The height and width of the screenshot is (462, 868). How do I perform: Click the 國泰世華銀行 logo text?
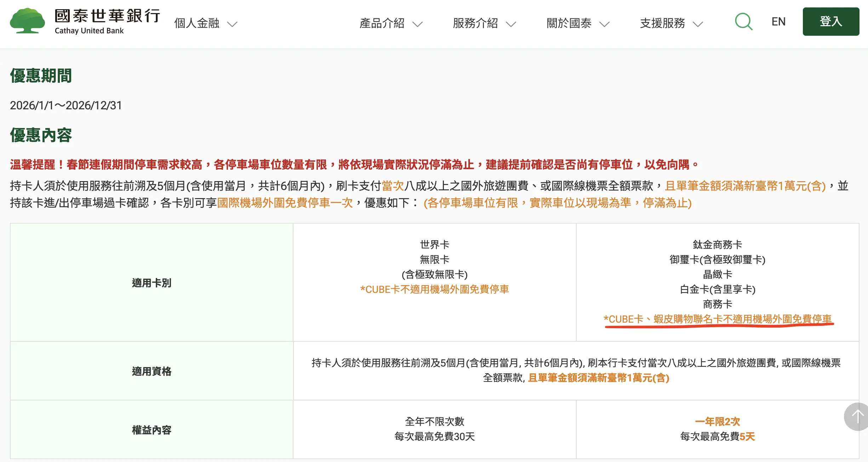[x=108, y=16]
